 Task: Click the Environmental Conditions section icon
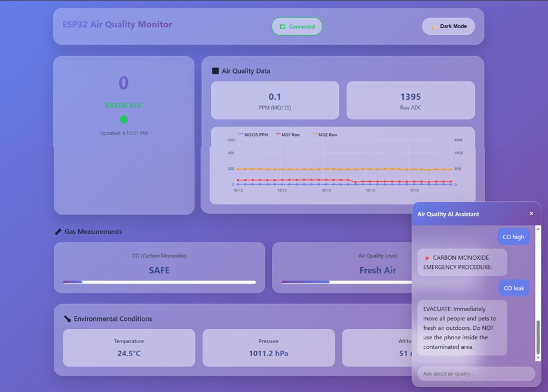67,319
